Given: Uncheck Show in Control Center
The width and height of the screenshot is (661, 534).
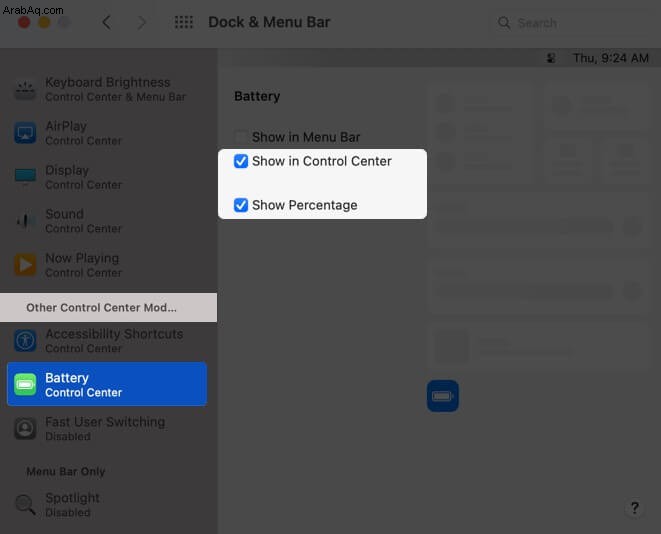Looking at the screenshot, I should [241, 161].
